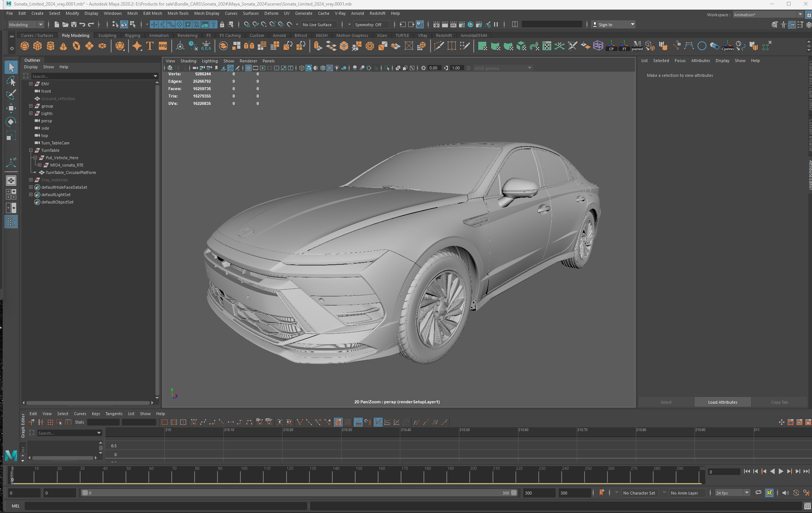This screenshot has height=513, width=812.
Task: Toggle the Outliner panel button
Action: [11, 222]
